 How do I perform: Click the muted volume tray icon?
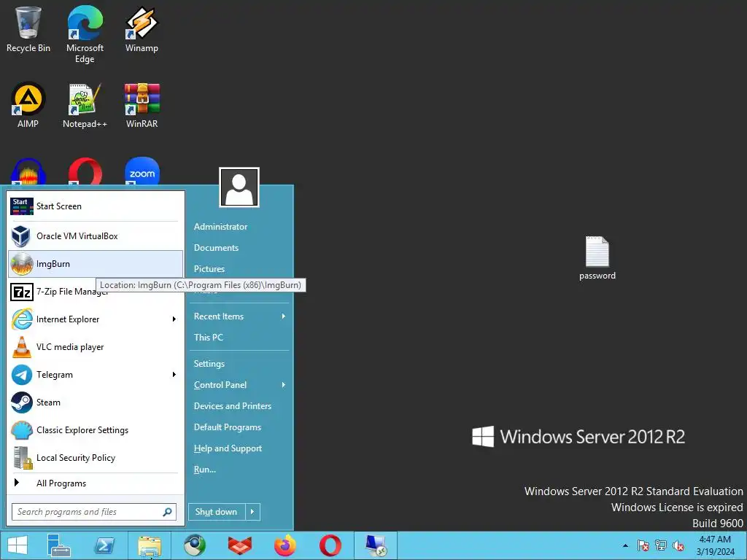point(678,545)
